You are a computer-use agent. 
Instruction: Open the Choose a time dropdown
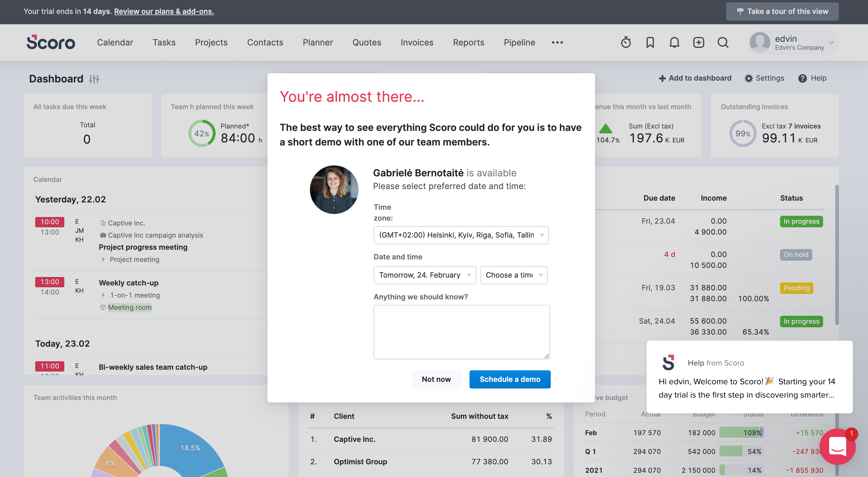coord(513,275)
